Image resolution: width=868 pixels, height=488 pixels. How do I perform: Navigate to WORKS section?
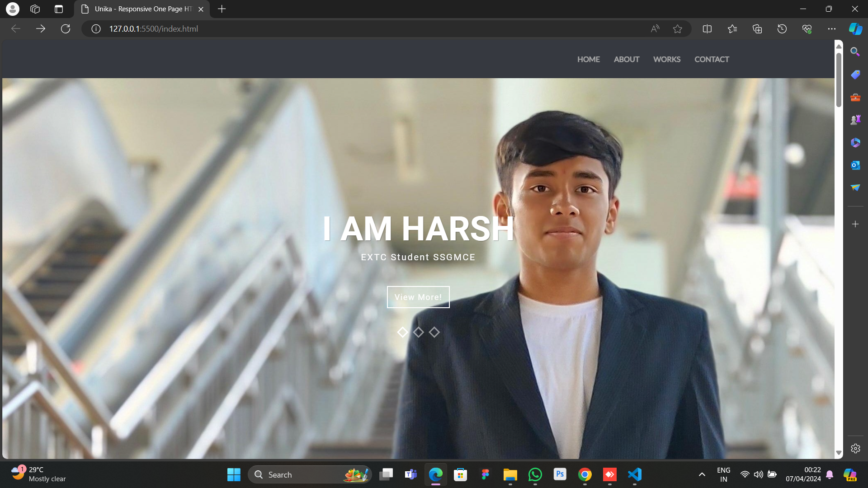[x=666, y=59]
